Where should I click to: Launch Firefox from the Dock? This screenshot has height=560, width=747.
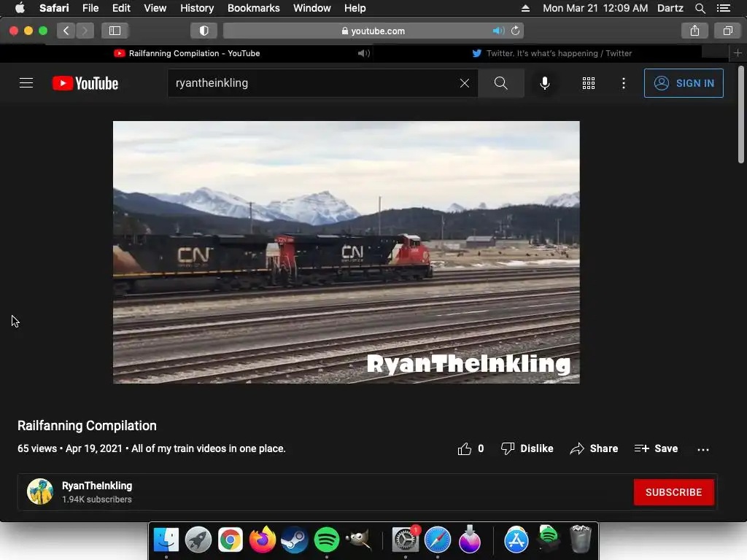pyautogui.click(x=263, y=540)
